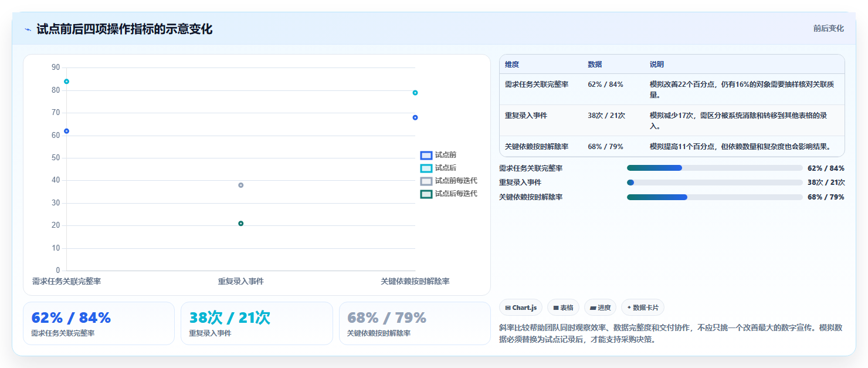This screenshot has width=868, height=368.
Task: Open the 68% / 79% stat card
Action: coord(415,323)
